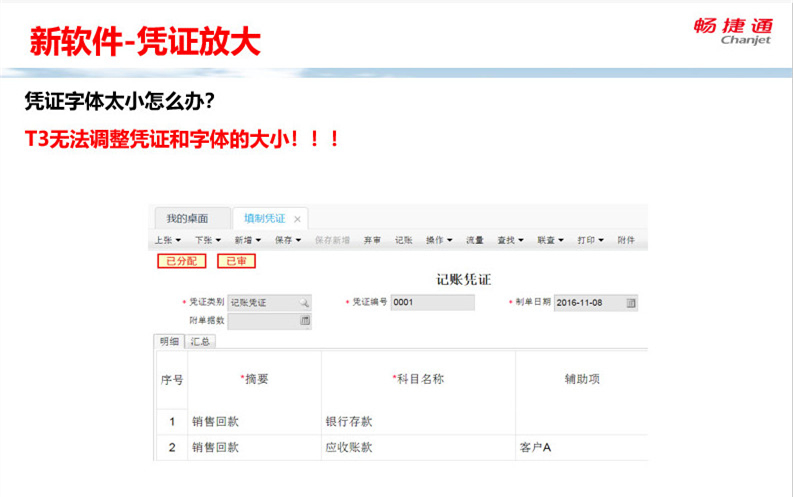
Task: Switch to the 汇总 tab
Action: [200, 342]
